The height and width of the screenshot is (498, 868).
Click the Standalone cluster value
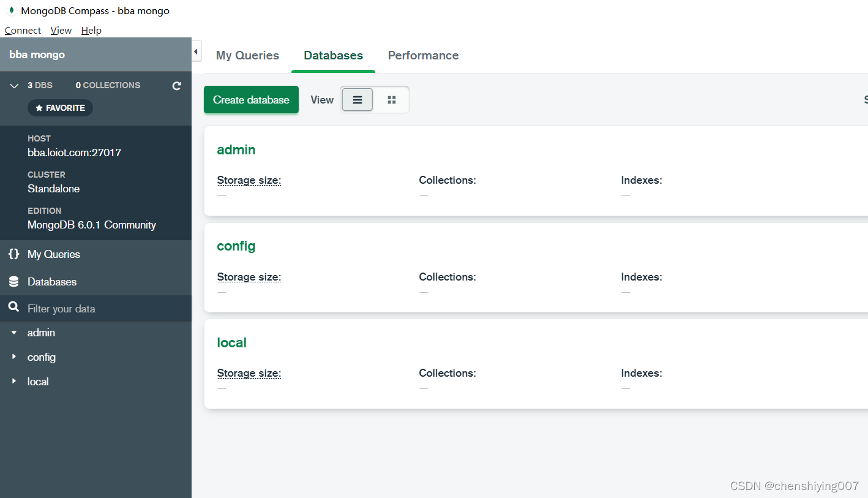(53, 189)
